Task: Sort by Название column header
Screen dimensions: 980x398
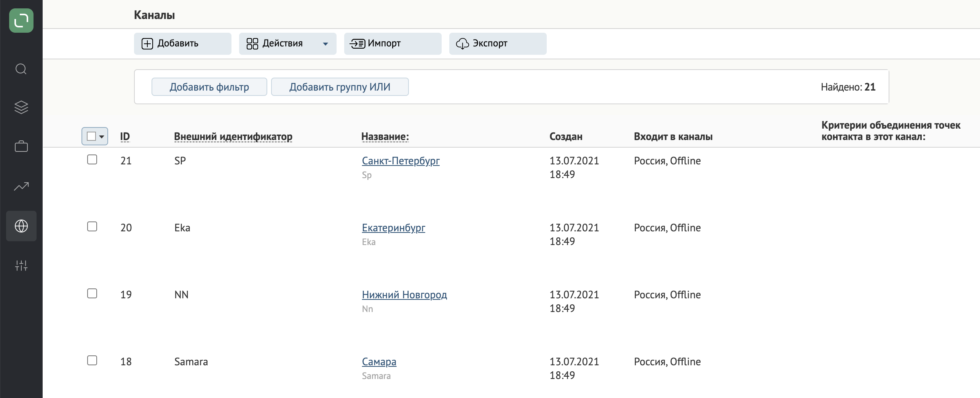Action: point(385,137)
